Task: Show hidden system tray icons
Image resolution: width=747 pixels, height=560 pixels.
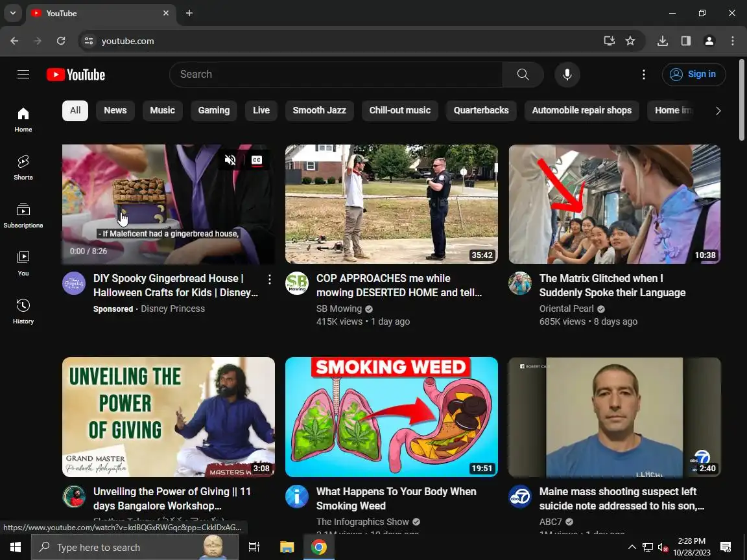Action: coord(632,547)
